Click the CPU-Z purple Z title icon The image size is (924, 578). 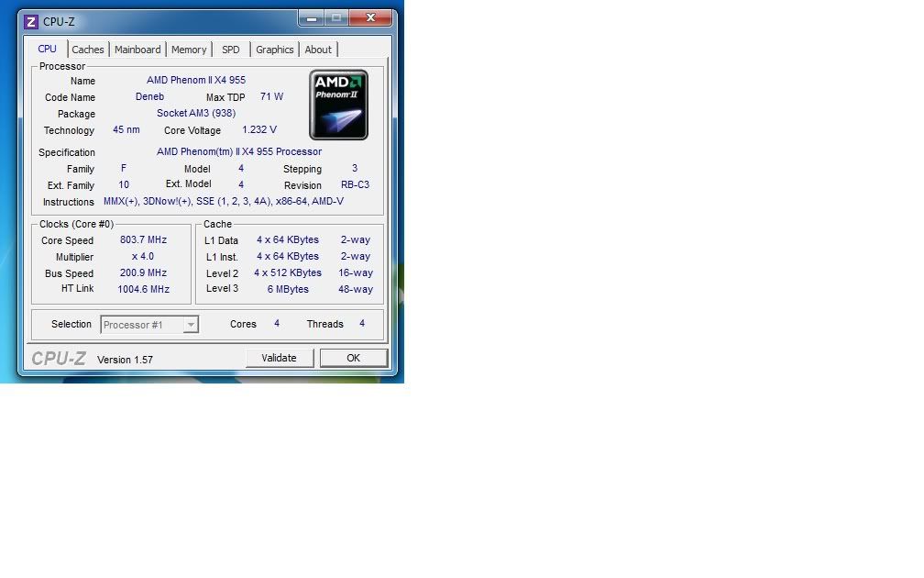(x=30, y=22)
